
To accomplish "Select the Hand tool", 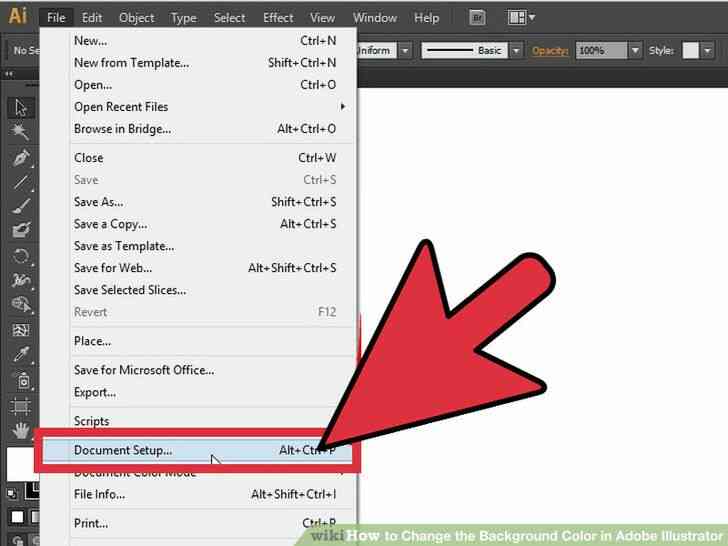I will click(x=20, y=431).
